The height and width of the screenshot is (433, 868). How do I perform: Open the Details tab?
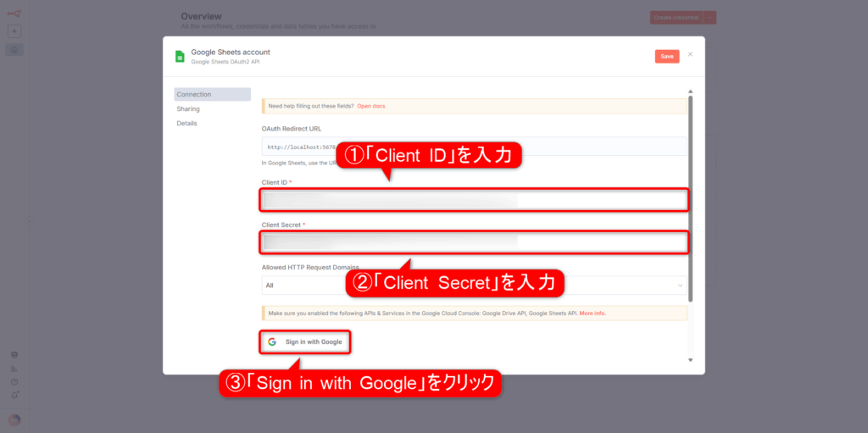point(186,123)
